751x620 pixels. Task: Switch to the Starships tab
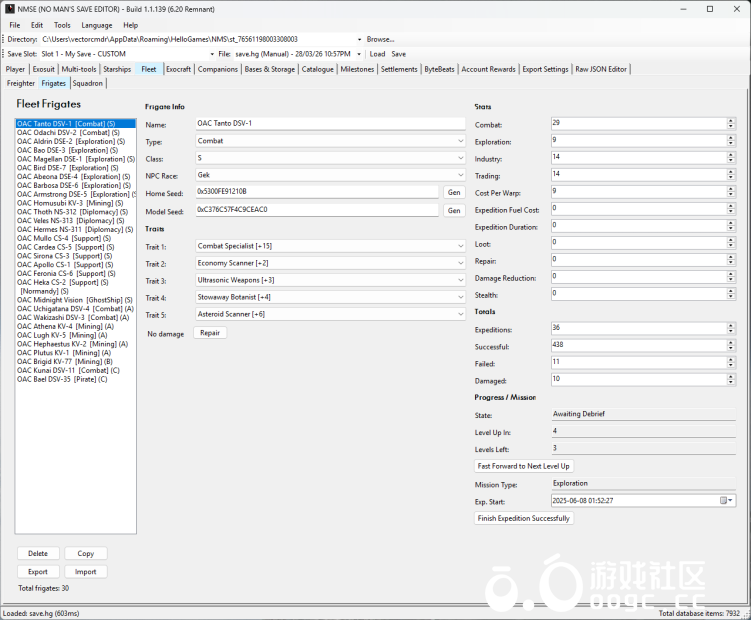(x=116, y=70)
